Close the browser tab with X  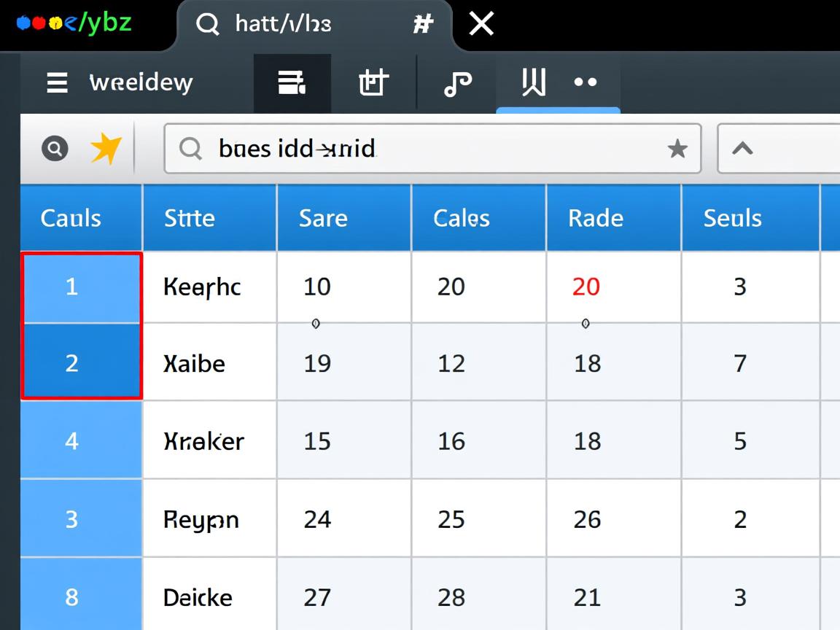click(x=481, y=24)
